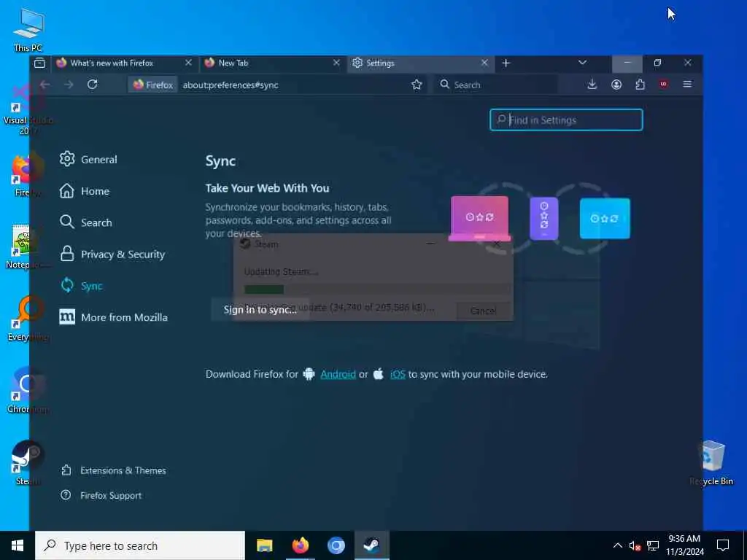Open the Firefox View icon in the tab strip
This screenshot has width=747, height=560.
click(40, 63)
